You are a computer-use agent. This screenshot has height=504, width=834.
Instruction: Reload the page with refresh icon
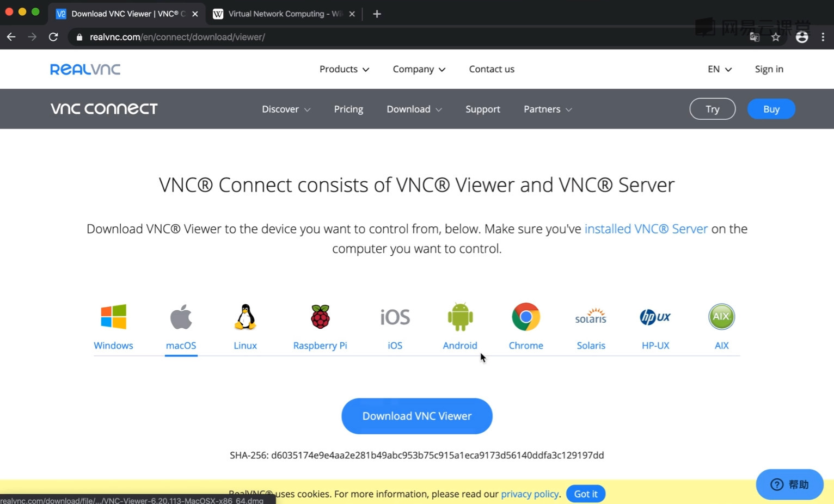53,37
